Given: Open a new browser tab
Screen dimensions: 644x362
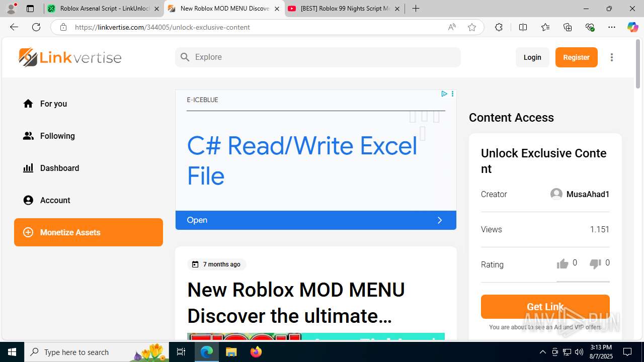Looking at the screenshot, I should [x=416, y=9].
